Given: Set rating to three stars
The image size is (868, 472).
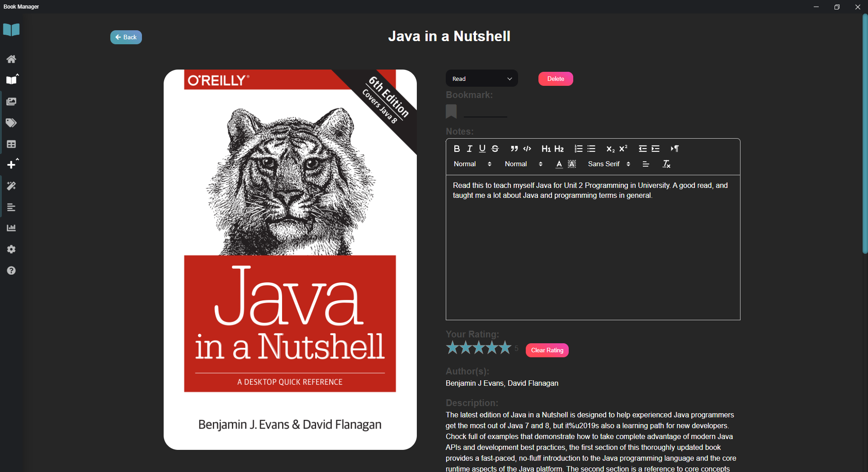Looking at the screenshot, I should [x=479, y=348].
